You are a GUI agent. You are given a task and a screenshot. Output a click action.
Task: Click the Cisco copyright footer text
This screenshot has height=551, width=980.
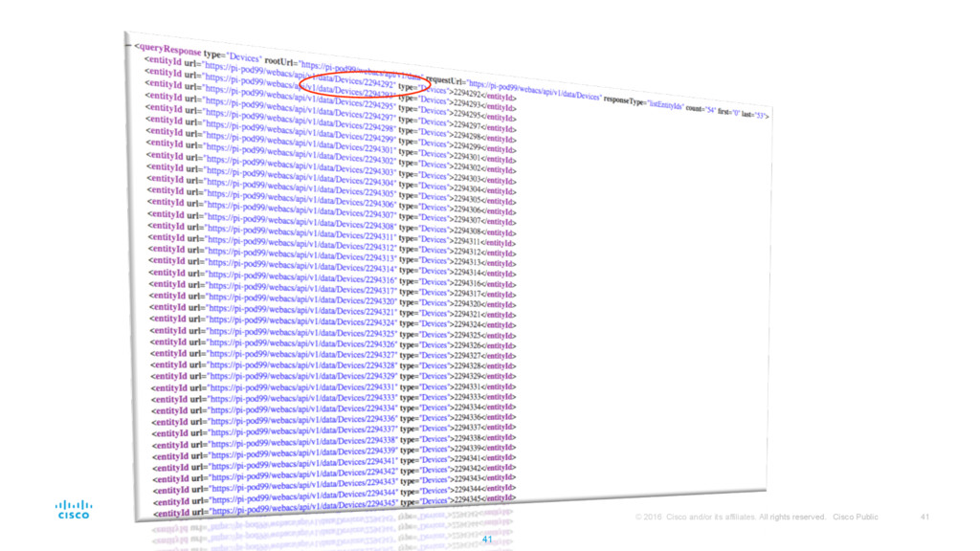757,517
